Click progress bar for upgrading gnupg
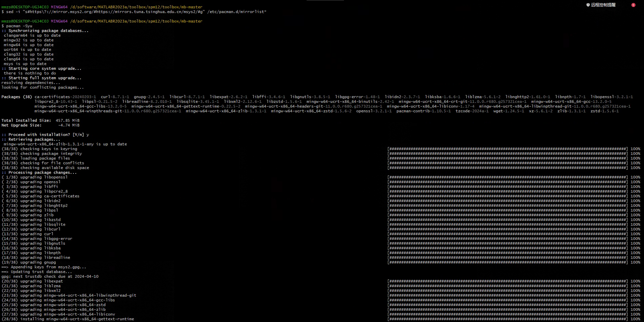The image size is (644, 322). [x=507, y=262]
